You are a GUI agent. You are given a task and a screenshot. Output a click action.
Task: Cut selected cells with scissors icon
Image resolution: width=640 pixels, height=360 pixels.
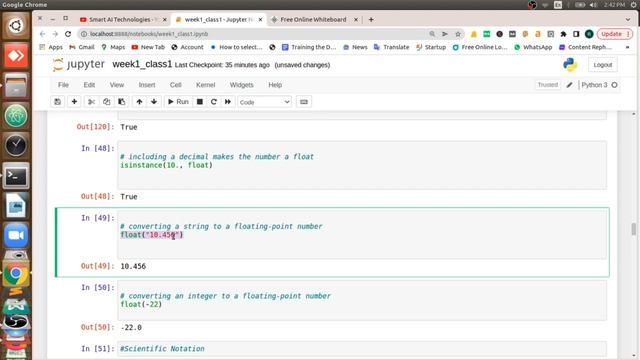point(91,102)
